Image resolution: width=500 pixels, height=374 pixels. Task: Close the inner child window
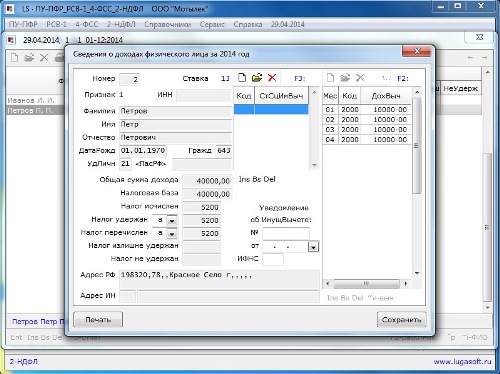point(479,37)
